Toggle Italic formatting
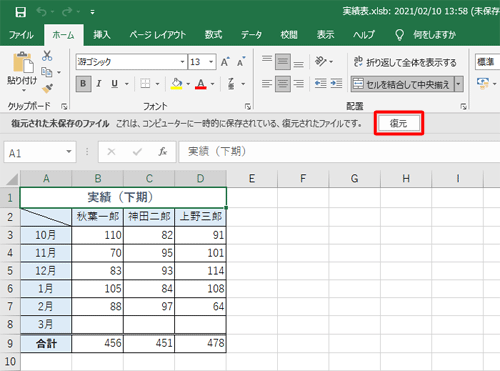The image size is (500, 371). pos(99,83)
